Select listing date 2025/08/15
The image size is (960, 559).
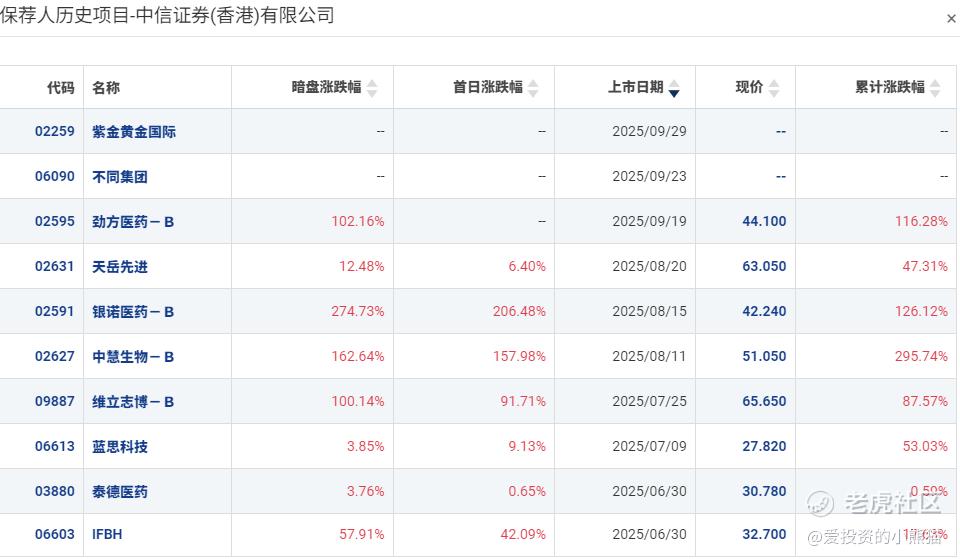tap(649, 311)
